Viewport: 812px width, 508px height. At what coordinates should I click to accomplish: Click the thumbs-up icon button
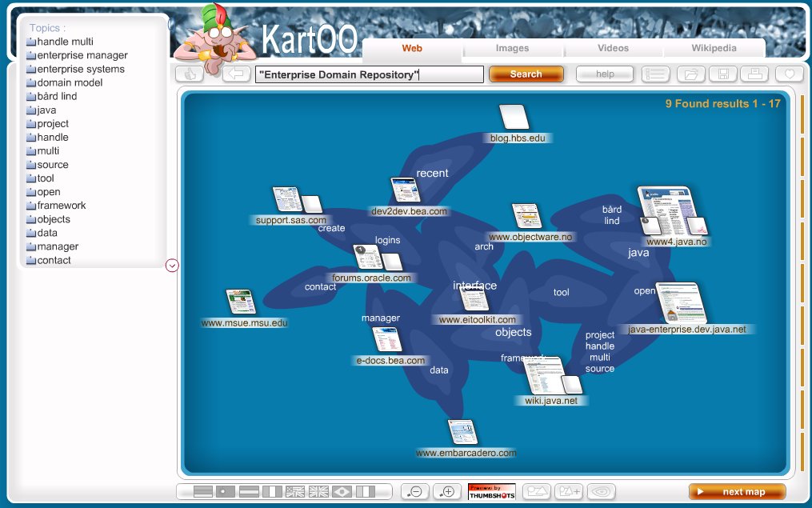click(190, 74)
